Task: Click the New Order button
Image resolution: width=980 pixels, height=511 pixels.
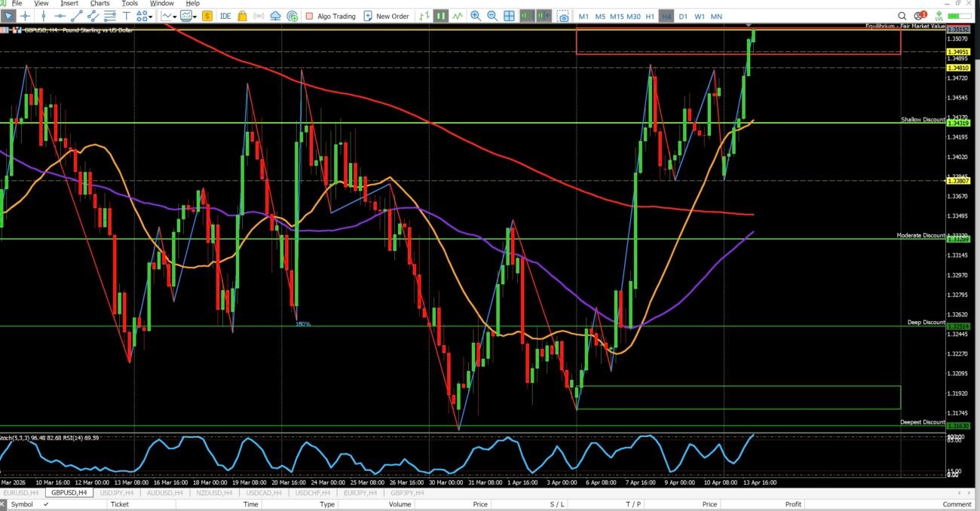Action: [x=386, y=16]
